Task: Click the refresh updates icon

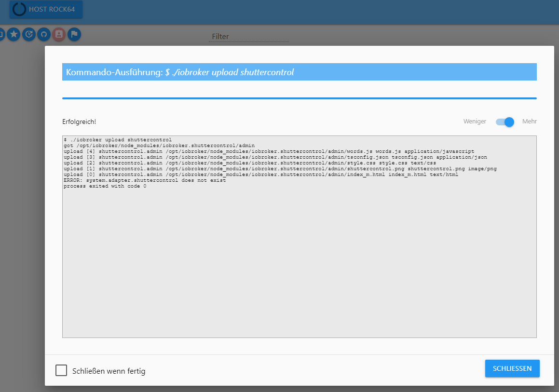Action: click(29, 34)
